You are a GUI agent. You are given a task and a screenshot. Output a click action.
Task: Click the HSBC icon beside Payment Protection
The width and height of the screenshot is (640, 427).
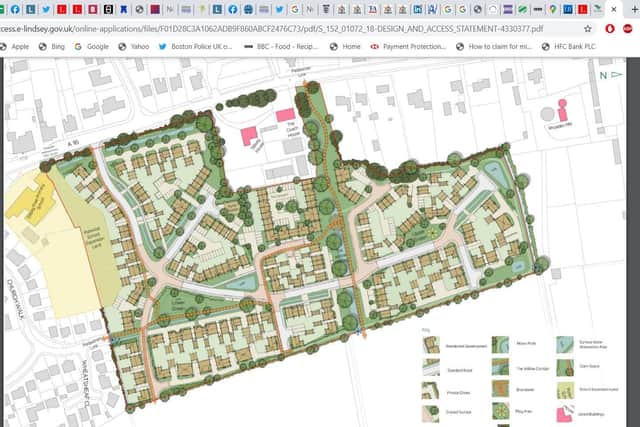[374, 47]
